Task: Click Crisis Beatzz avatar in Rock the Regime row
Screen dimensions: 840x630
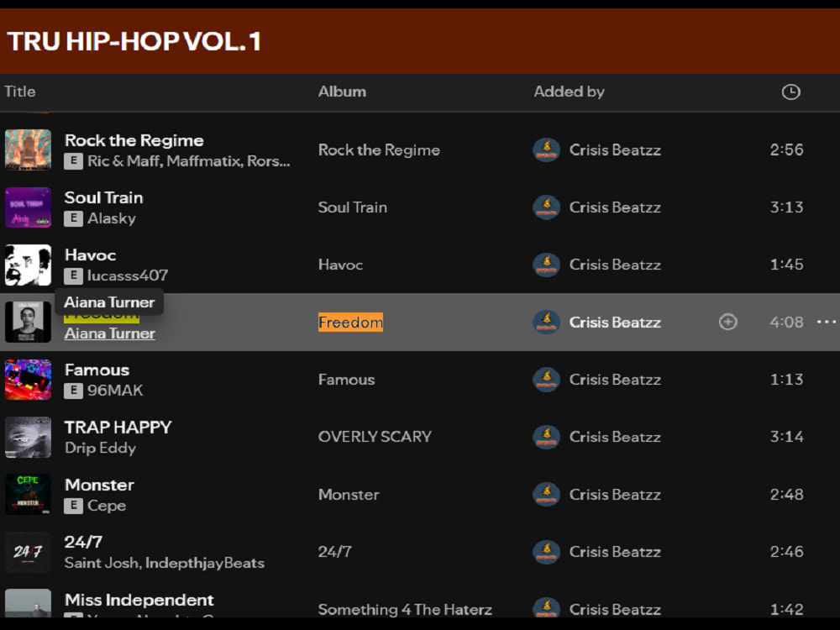Action: click(x=547, y=150)
